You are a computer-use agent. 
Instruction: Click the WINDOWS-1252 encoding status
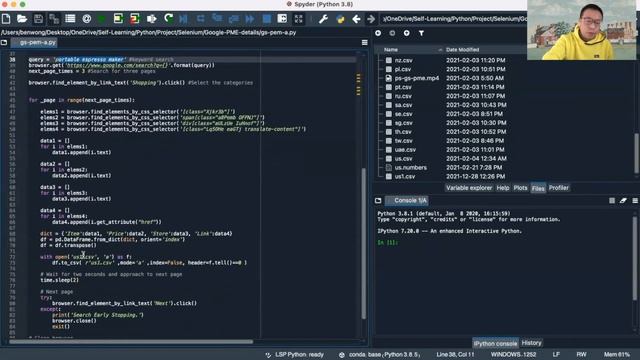point(513,355)
